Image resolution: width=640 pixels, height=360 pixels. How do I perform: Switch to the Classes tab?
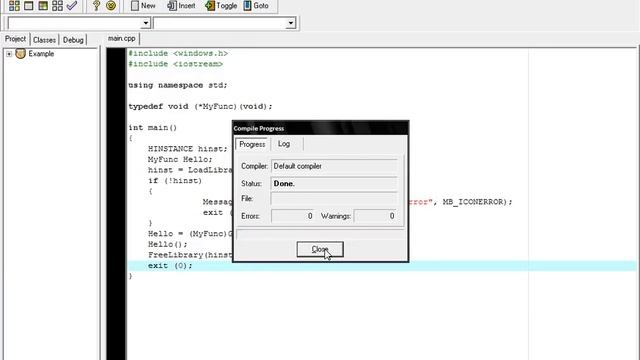[44, 40]
